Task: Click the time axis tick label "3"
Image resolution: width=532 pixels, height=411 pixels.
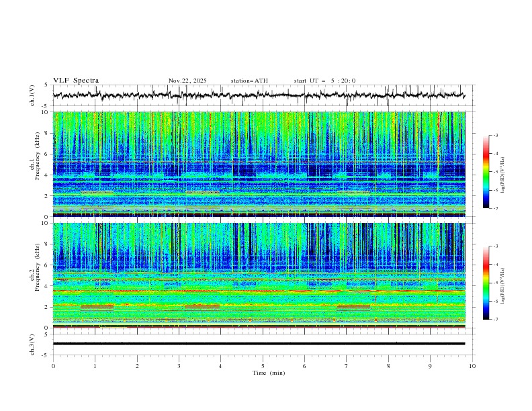Action: 179,366
